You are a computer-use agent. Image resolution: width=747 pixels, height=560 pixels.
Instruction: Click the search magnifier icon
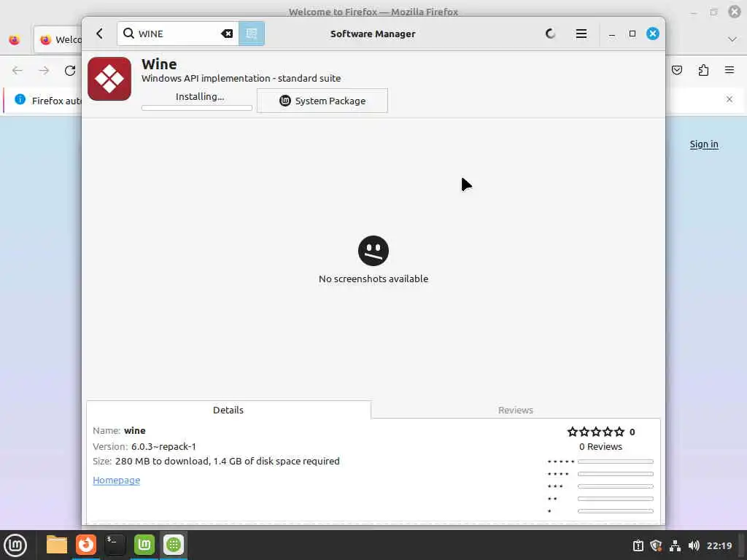tap(128, 34)
